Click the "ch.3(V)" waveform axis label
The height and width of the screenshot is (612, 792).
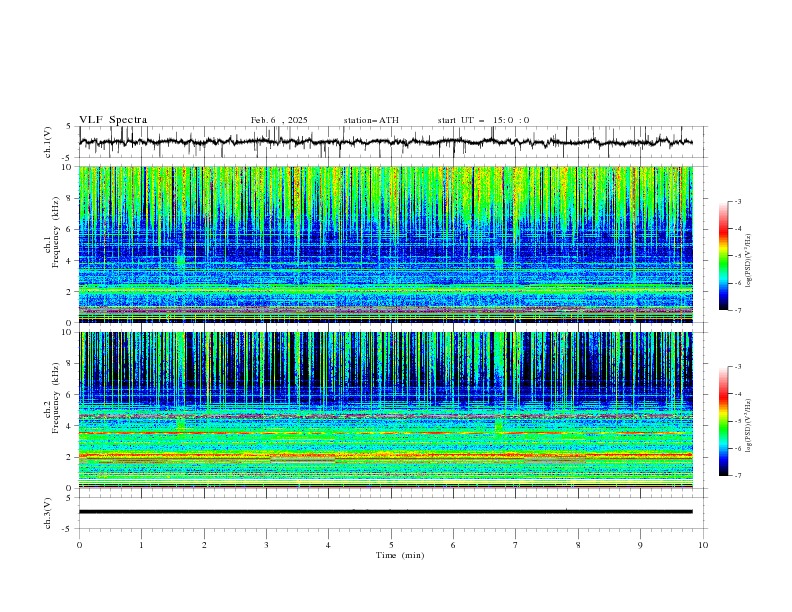tap(48, 513)
